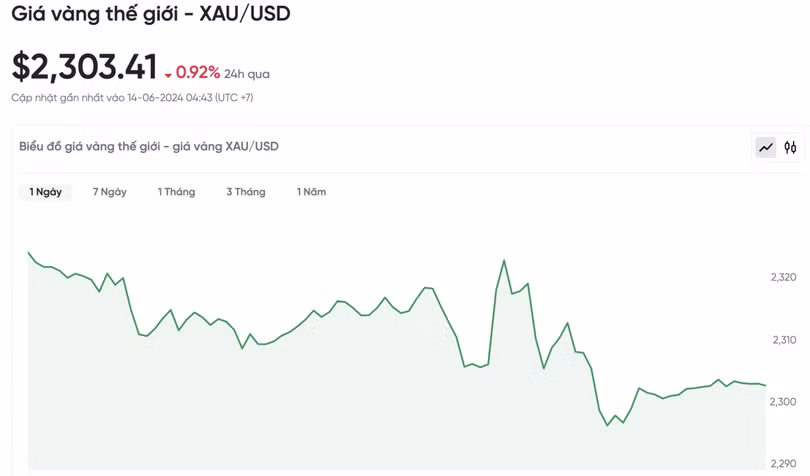Switch to the candlestick chart view
The image size is (810, 476).
(x=791, y=148)
